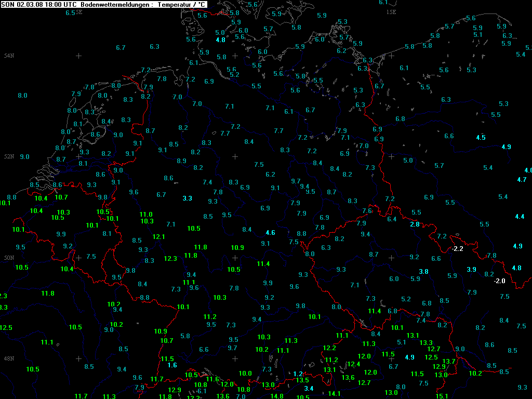Click the 54N latitude label
The height and width of the screenshot is (399, 532).
tap(9, 56)
